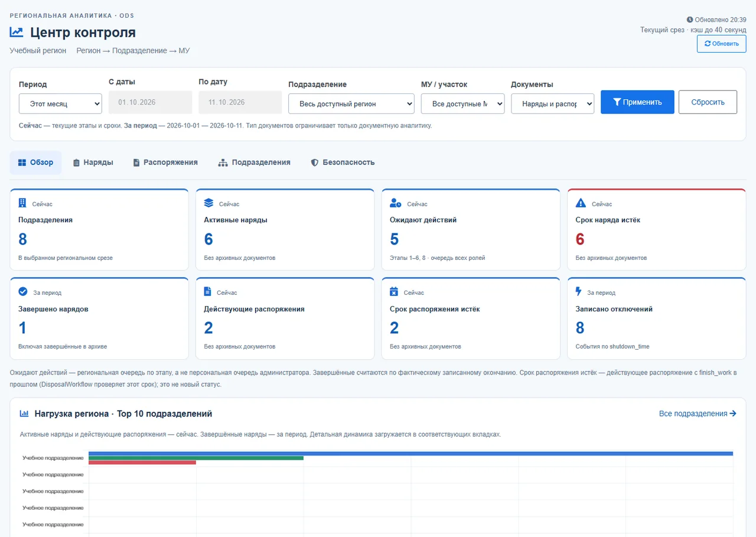The image size is (756, 537).
Task: Click the 'Включая завершённые в архиве' caption
Action: click(63, 347)
